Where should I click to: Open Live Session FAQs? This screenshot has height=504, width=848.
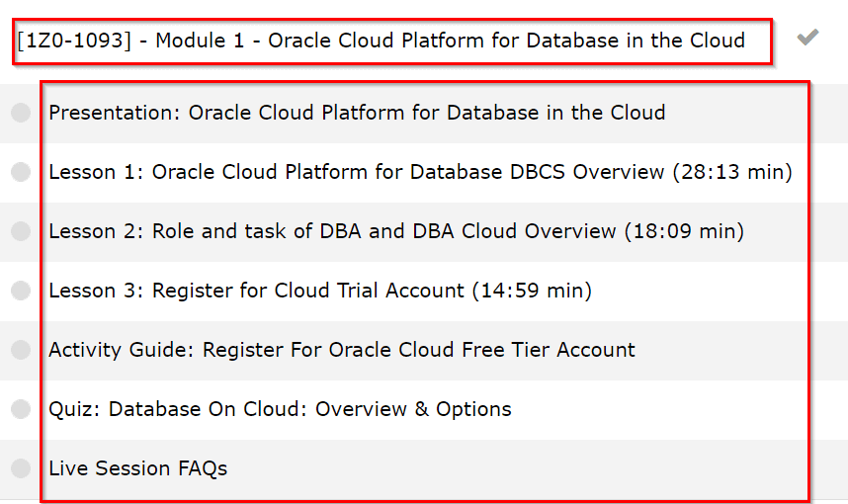138,468
